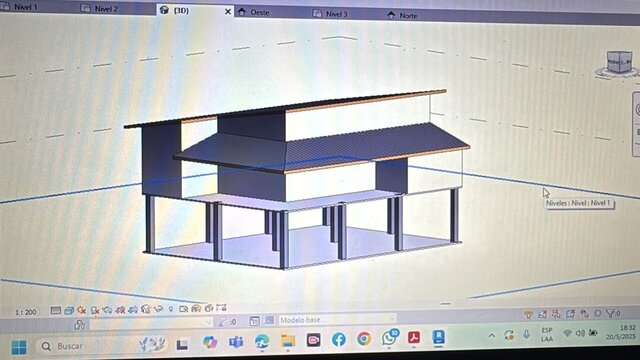Expand the hidden tray icons chevron
Viewport: 640px width, 360px height.
point(491,336)
